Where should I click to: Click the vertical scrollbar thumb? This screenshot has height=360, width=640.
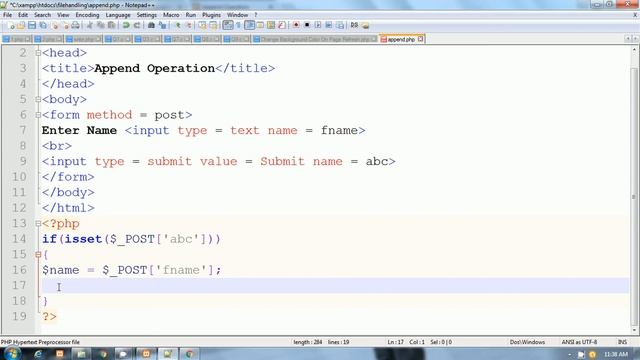635,196
